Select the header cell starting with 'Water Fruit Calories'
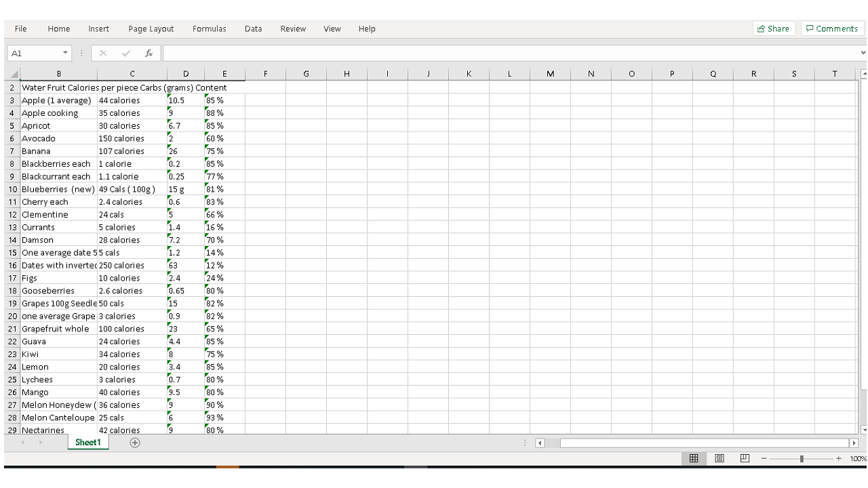Screen dimensions: 868x488 59,87
